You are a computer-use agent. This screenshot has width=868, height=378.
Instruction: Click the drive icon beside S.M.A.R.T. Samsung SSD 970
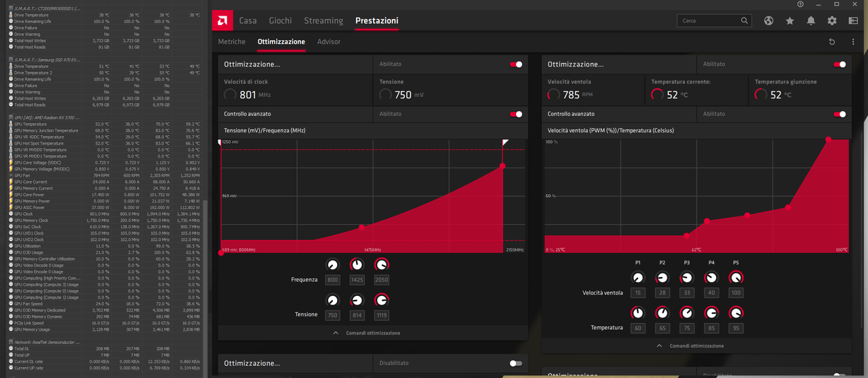pyautogui.click(x=11, y=60)
